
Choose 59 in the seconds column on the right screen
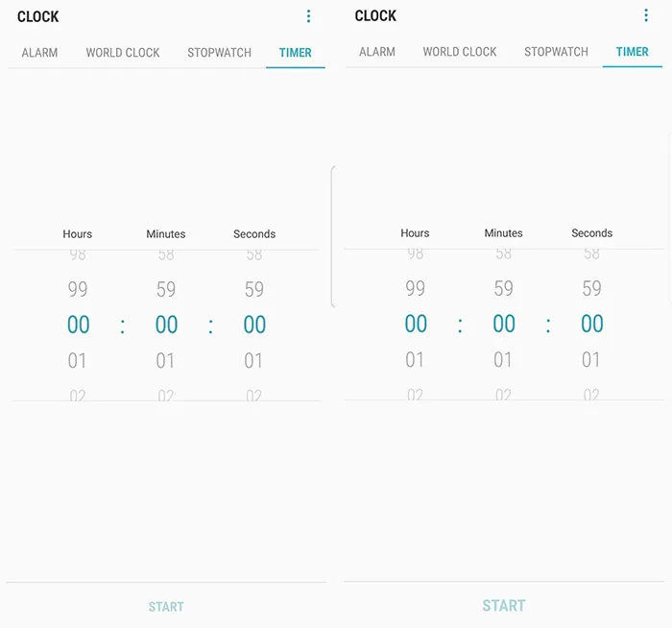pos(592,288)
